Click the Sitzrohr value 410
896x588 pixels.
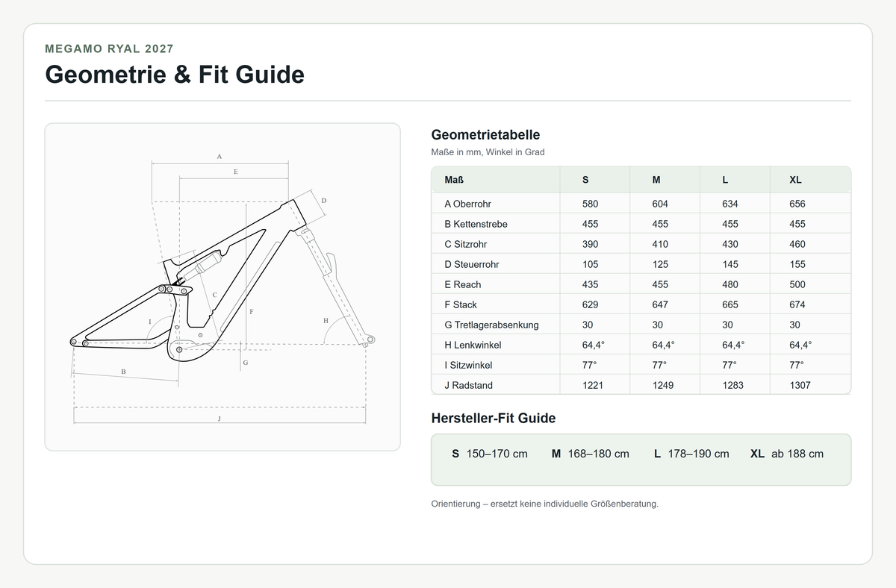click(660, 244)
